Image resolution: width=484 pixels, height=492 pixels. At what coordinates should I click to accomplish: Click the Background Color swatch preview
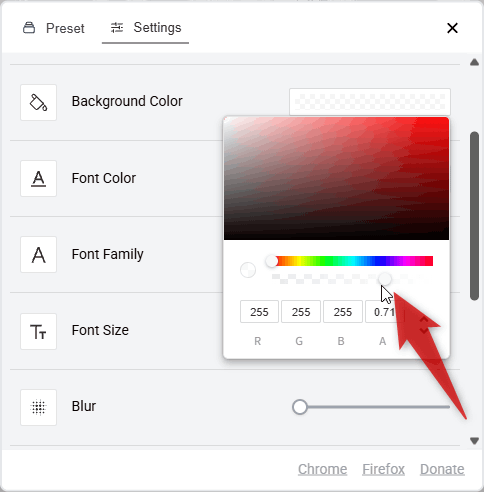coord(370,102)
